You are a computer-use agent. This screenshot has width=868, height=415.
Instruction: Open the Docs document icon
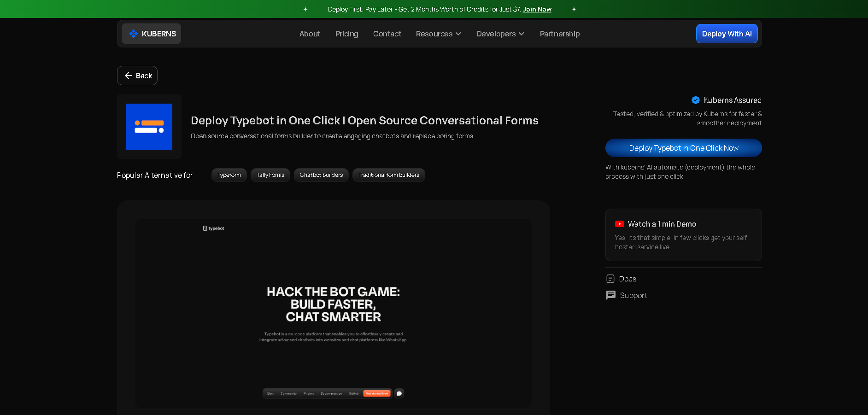click(610, 279)
